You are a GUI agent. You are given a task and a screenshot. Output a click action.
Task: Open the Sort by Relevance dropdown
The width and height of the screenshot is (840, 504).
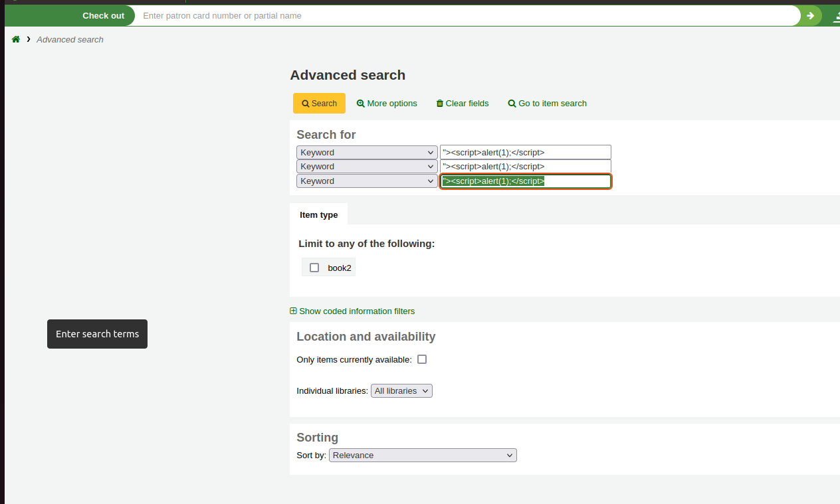point(423,456)
